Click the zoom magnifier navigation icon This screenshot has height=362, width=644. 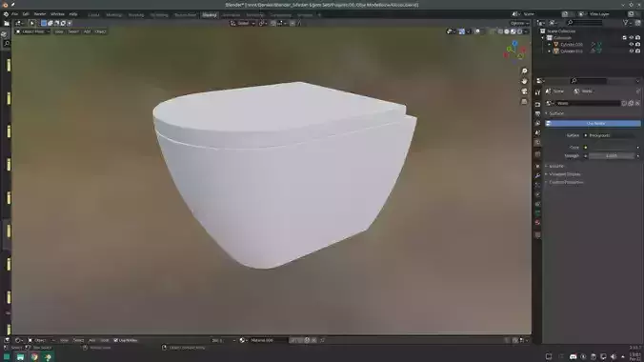pyautogui.click(x=524, y=71)
